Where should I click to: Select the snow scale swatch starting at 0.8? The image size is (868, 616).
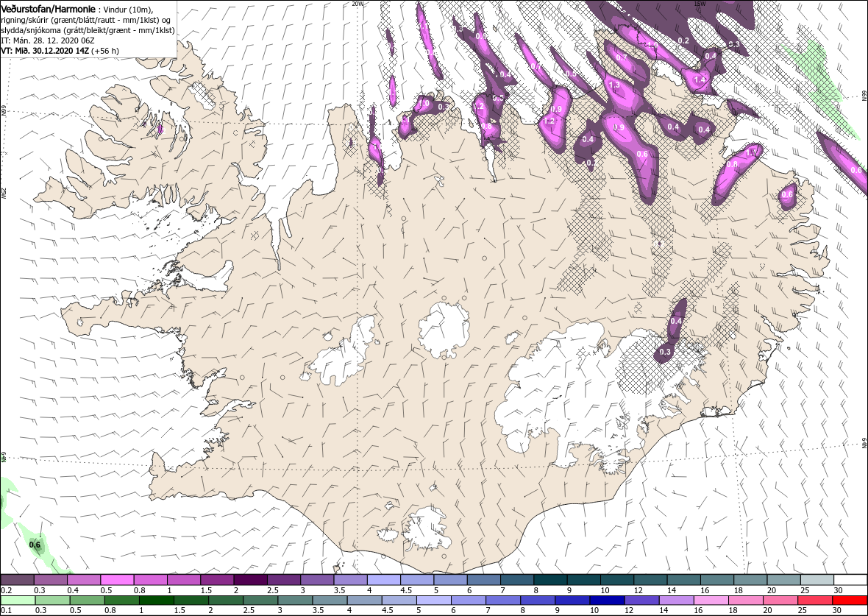(x=151, y=580)
